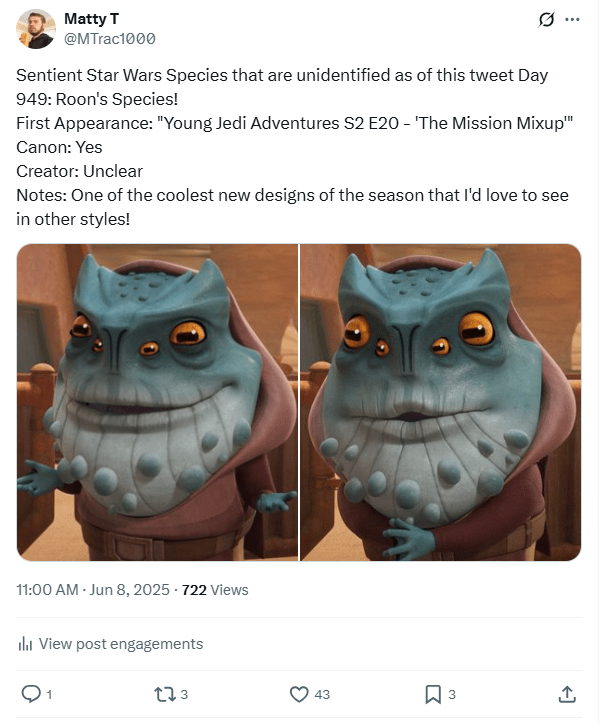Click the reply speech bubble icon
Screen dimensions: 600x724
[31, 694]
